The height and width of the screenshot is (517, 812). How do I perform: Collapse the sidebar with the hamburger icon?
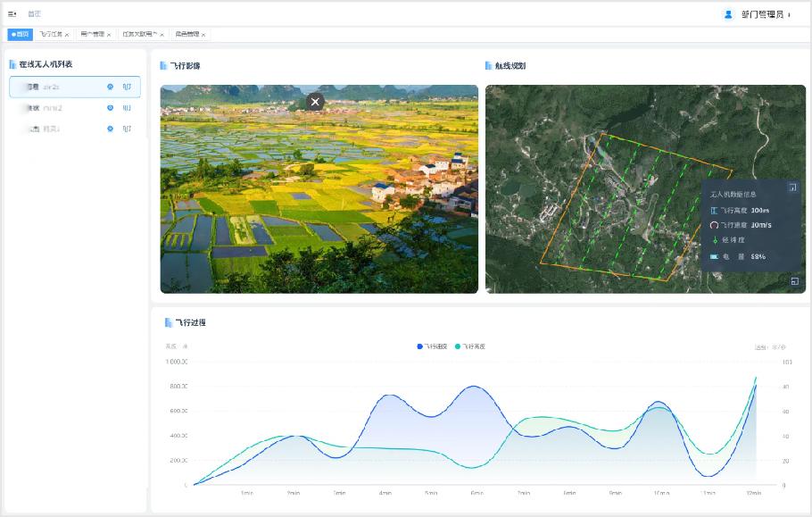[x=12, y=14]
